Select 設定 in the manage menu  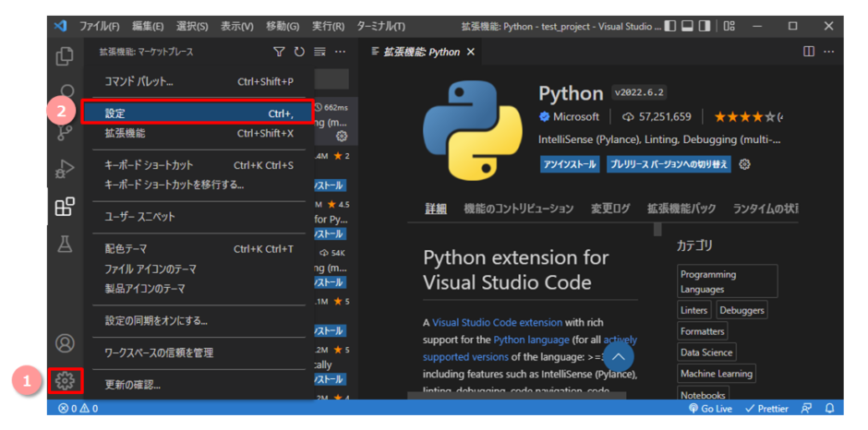199,113
